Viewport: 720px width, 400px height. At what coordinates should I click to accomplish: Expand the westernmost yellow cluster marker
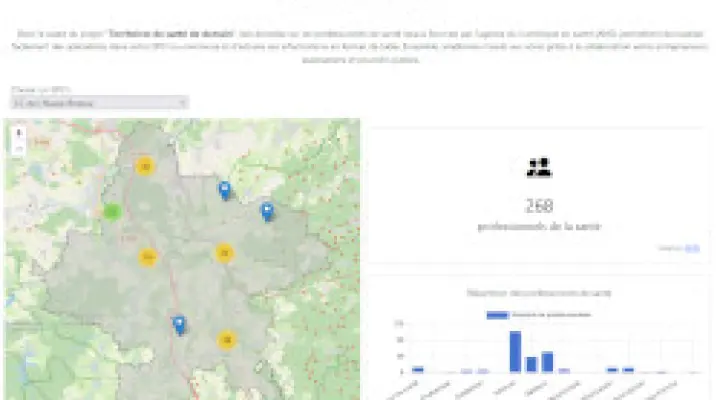(x=147, y=257)
